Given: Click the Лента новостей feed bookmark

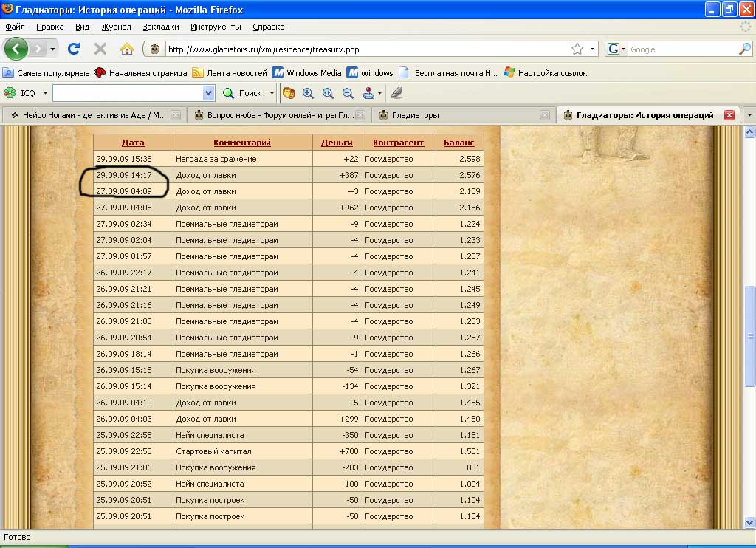Looking at the screenshot, I should pos(230,73).
